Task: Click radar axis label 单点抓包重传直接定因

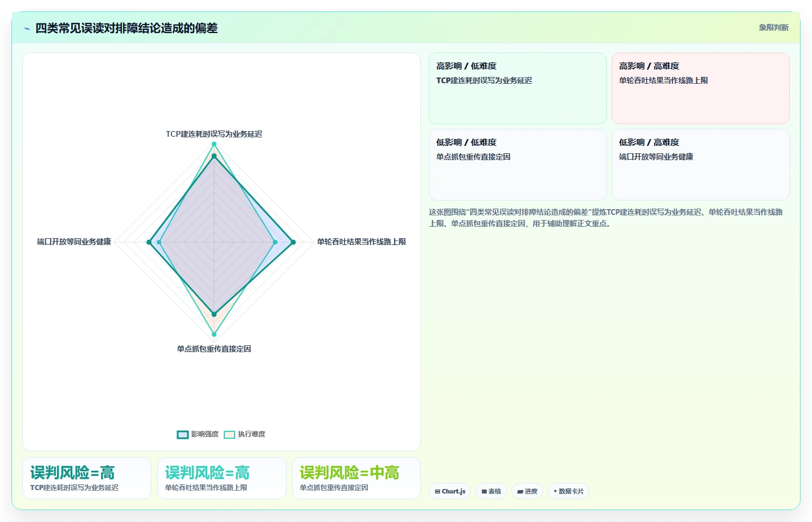Action: tap(214, 349)
